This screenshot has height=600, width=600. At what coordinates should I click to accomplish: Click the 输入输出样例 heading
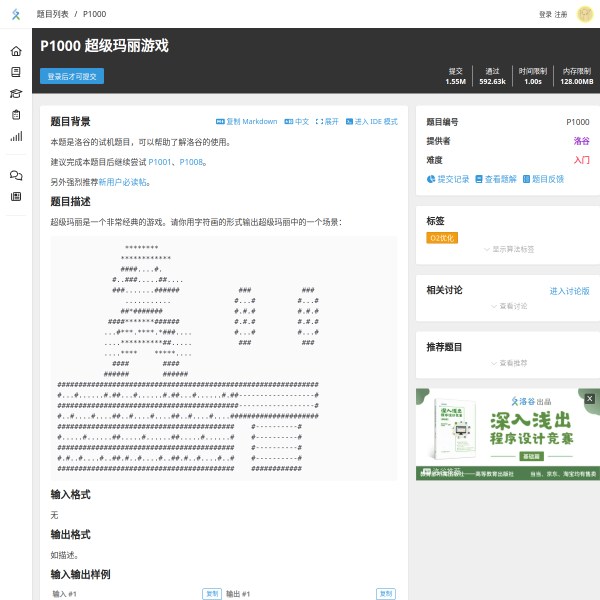pos(80,574)
